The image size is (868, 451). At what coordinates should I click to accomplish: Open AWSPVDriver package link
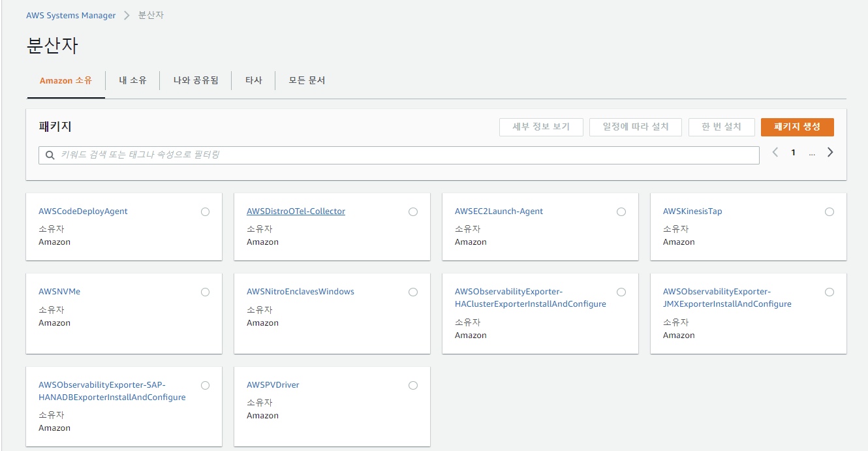pos(273,385)
